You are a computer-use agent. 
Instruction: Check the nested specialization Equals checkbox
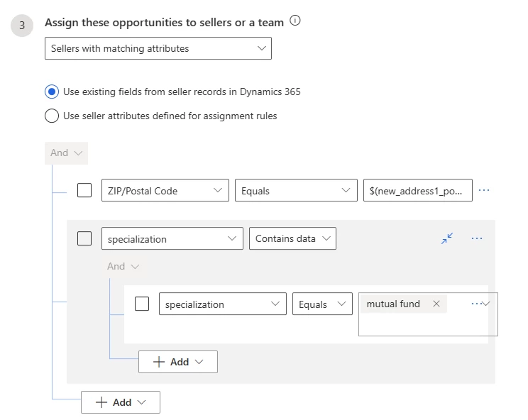142,304
